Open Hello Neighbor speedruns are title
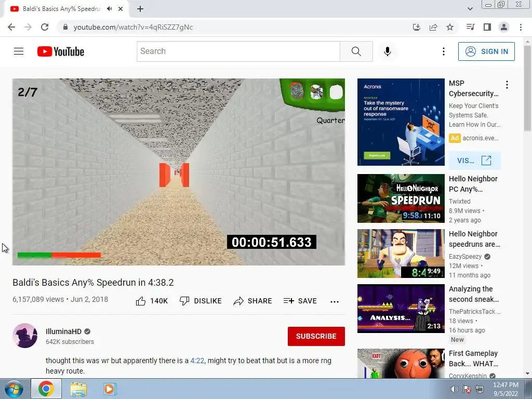This screenshot has width=532, height=399. (x=474, y=239)
